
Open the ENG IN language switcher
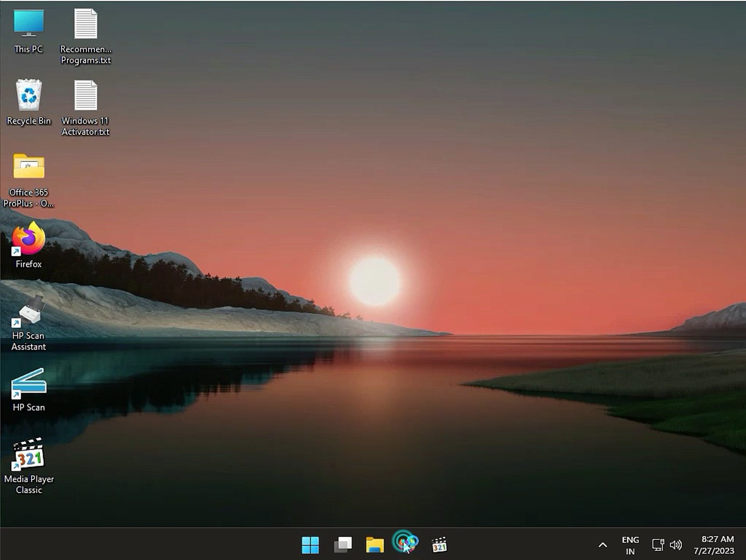click(630, 545)
